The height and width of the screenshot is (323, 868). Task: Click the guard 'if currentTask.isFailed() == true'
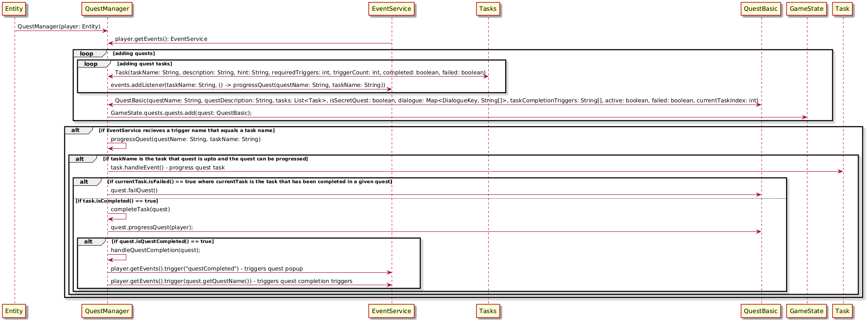click(250, 181)
